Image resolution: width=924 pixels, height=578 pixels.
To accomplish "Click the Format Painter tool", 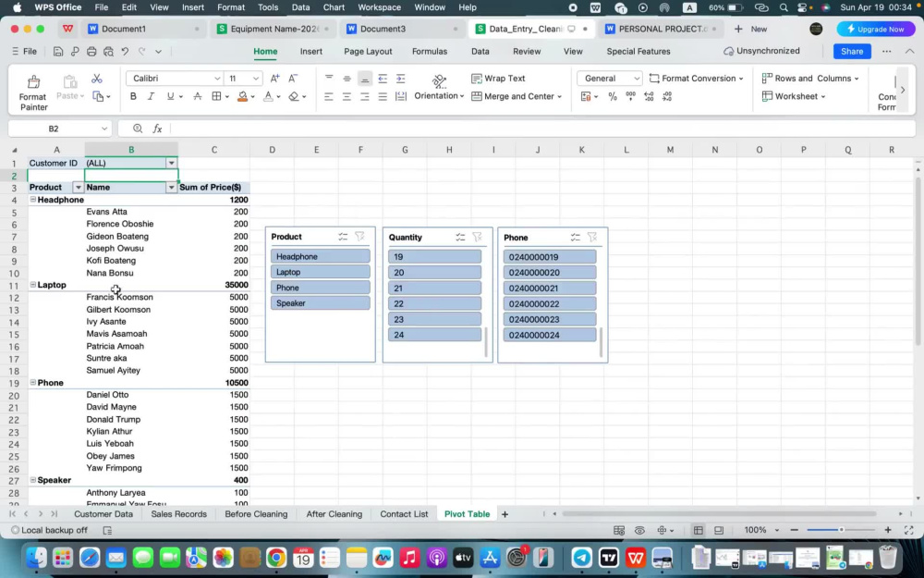I will (x=33, y=92).
